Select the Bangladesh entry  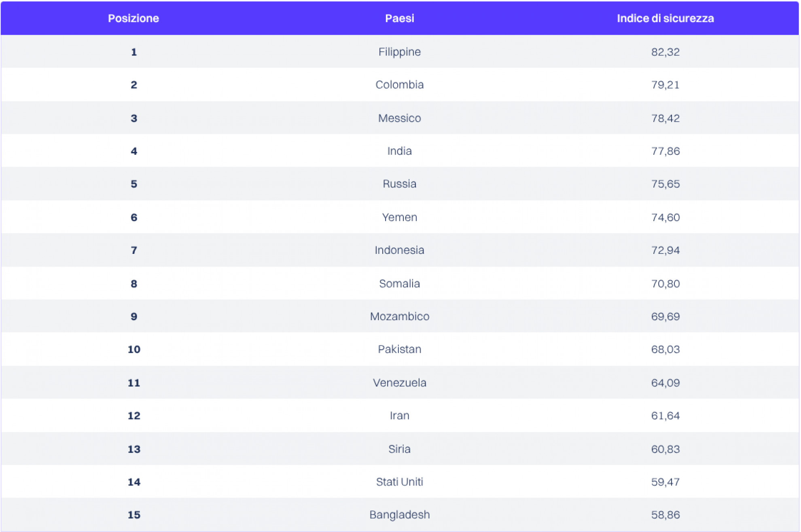coord(399,515)
